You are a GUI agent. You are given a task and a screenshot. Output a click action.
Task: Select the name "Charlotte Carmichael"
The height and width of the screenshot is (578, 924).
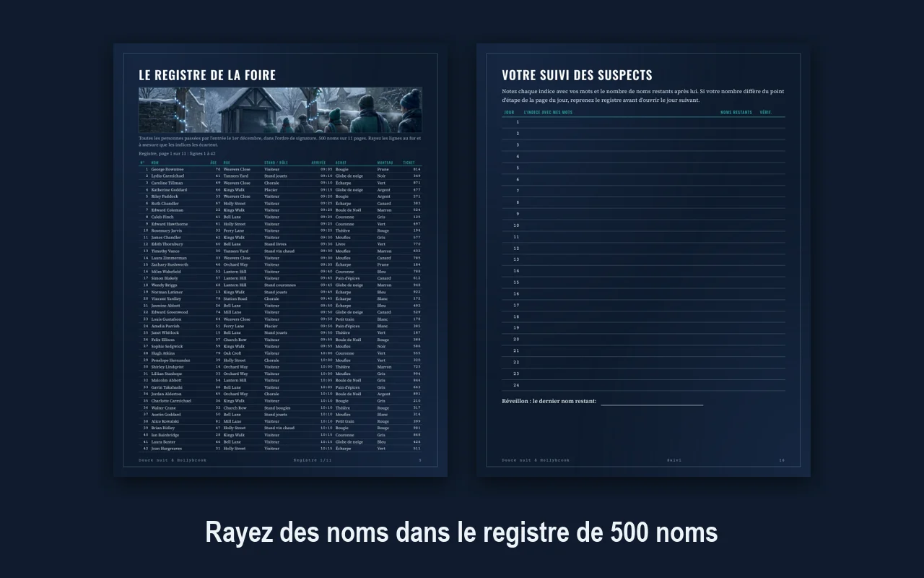[x=171, y=401]
